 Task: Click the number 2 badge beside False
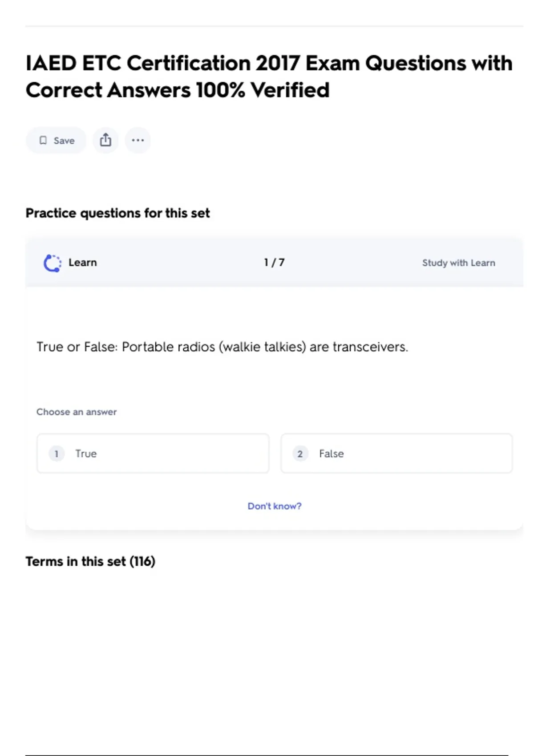(x=300, y=454)
